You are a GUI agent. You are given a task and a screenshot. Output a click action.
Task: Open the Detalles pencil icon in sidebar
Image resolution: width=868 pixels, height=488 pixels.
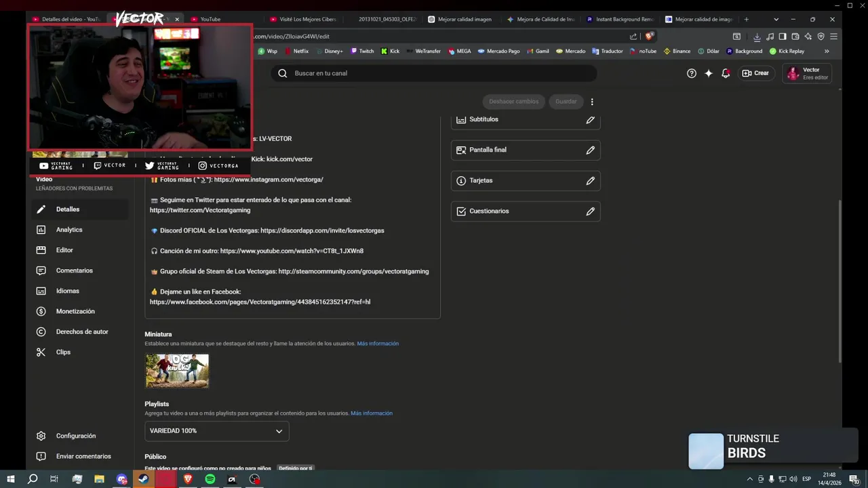(x=41, y=209)
